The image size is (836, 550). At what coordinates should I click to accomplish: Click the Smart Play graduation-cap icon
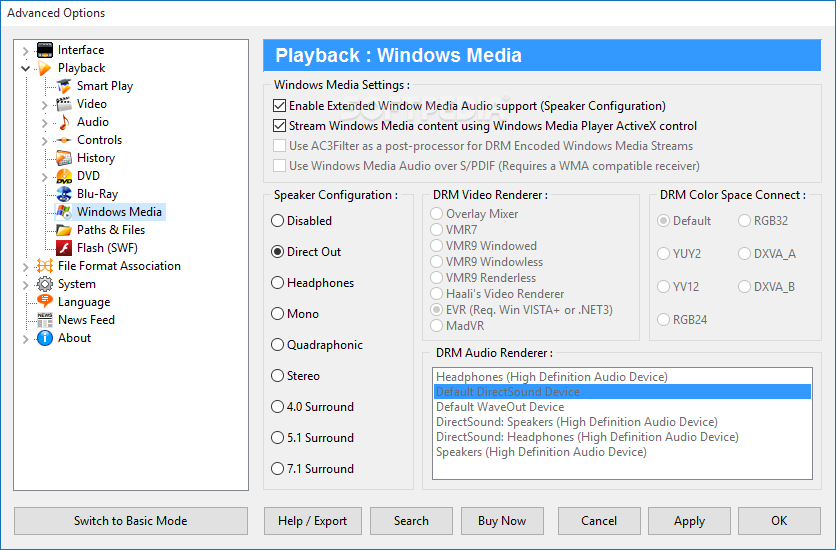(x=64, y=86)
